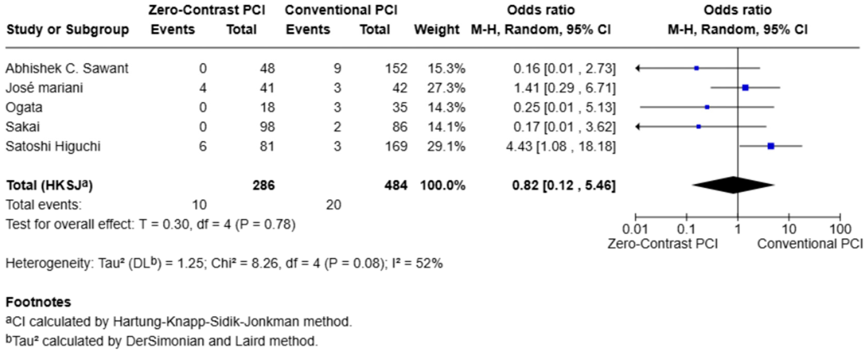Click the blue marker in the Ogata row
Screen dimensions: 868x353
pos(707,107)
